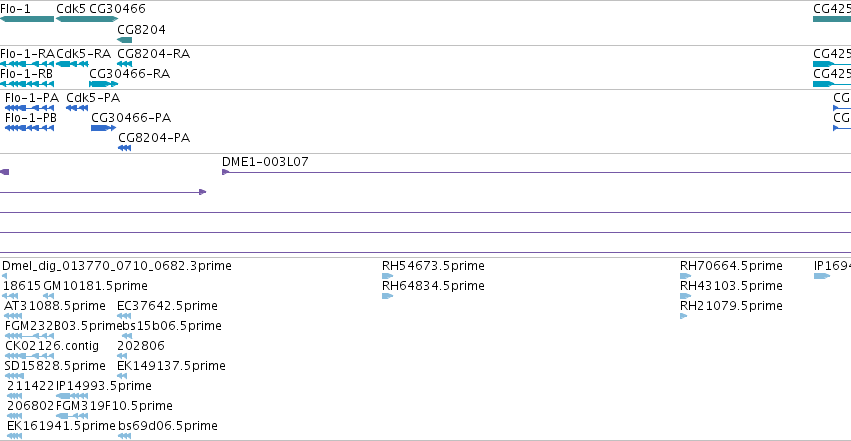Click Dmel_dig_013770_0710_0682.3prime EST label
Image resolution: width=851 pixels, height=441 pixels.
(x=117, y=266)
